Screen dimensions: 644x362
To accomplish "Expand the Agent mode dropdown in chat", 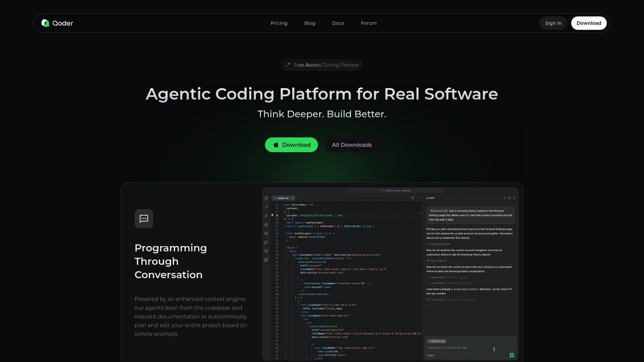I will click(431, 355).
